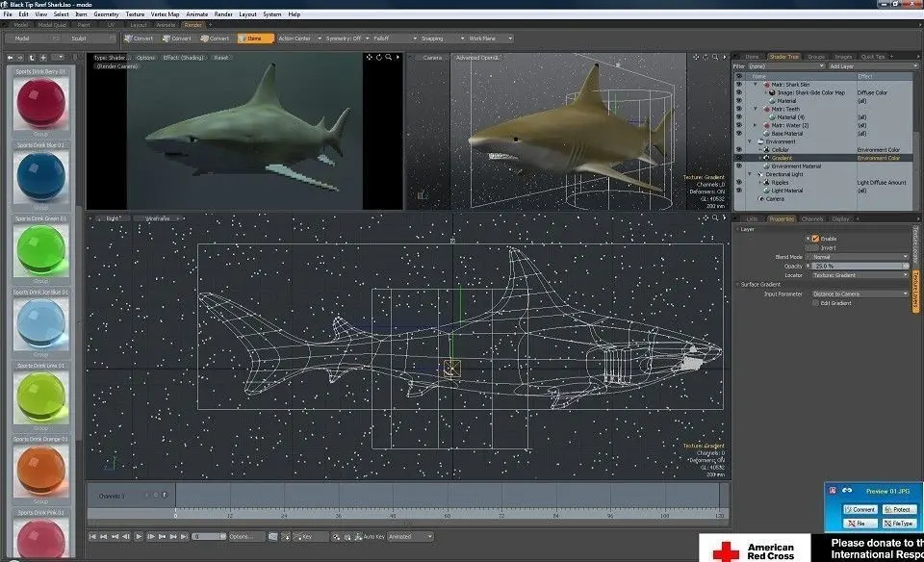Click the zoom magnifier in the Right wireframe viewport
The width and height of the screenshot is (924, 562).
715,217
